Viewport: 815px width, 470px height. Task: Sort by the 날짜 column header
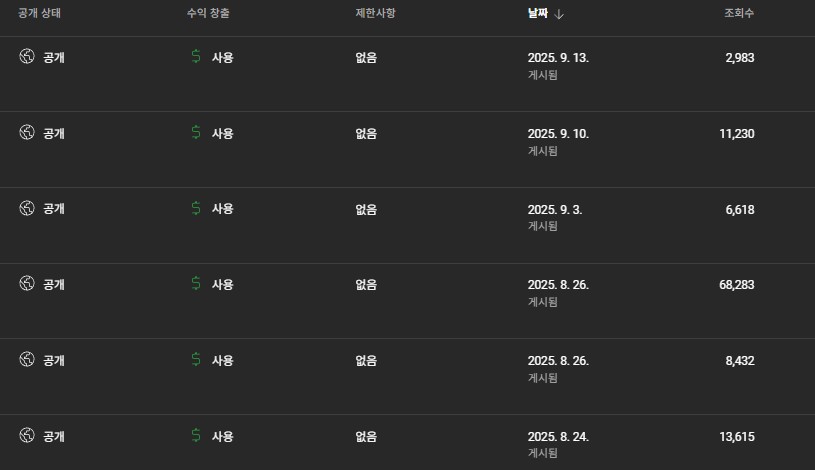point(538,14)
